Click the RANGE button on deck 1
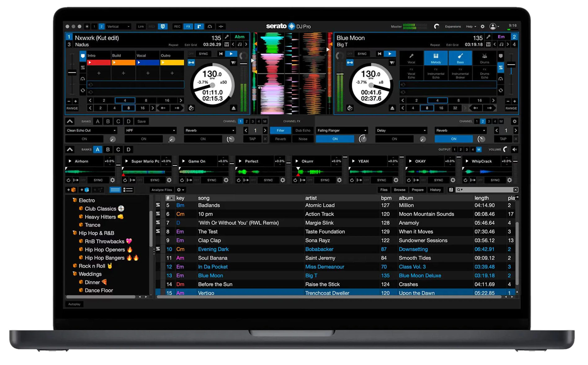The image size is (588, 365). (72, 108)
